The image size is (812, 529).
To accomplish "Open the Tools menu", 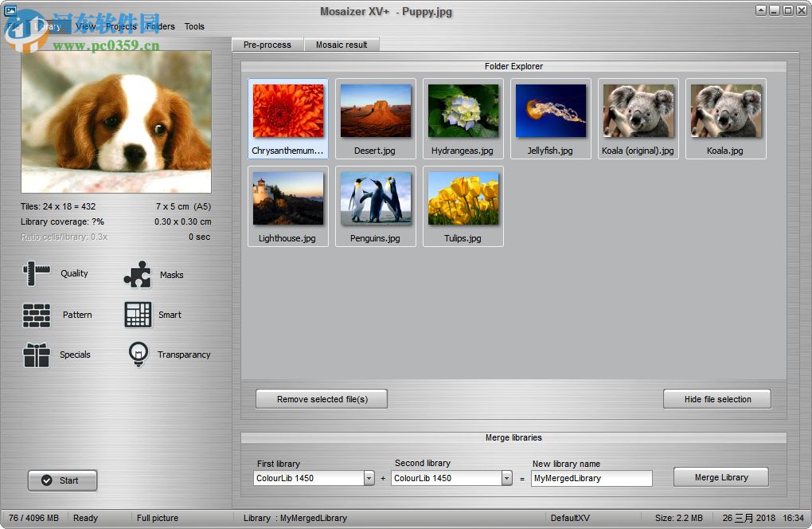I will tap(194, 25).
